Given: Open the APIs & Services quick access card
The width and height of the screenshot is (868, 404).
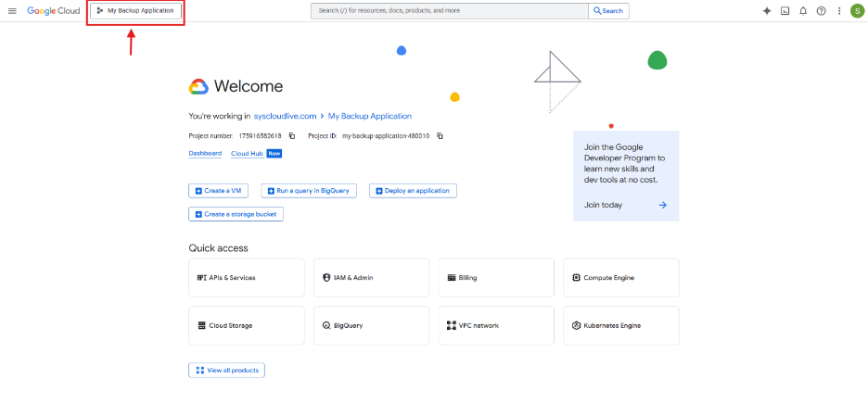Looking at the screenshot, I should pyautogui.click(x=246, y=278).
